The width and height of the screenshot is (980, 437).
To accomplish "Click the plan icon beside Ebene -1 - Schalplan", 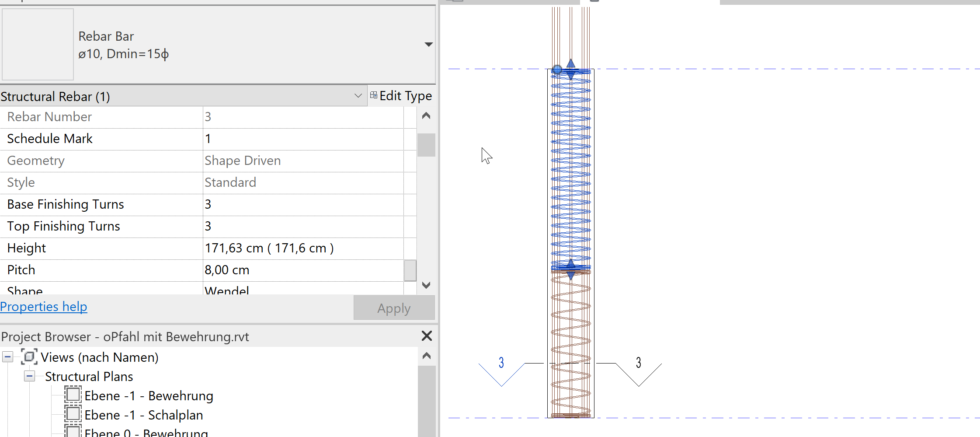I will tap(73, 414).
